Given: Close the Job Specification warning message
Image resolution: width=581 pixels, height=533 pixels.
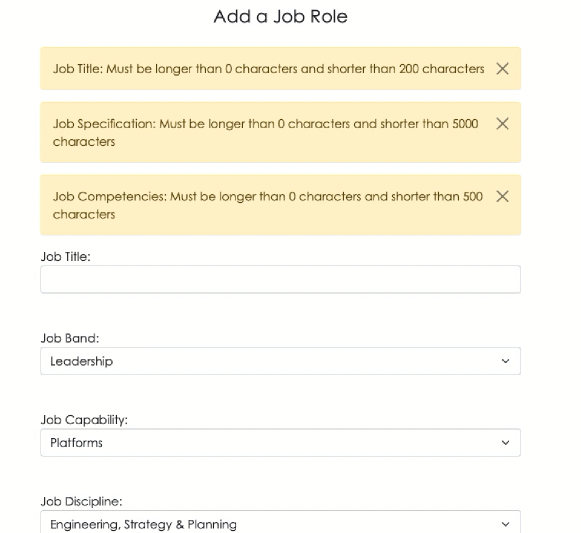Looking at the screenshot, I should (502, 123).
